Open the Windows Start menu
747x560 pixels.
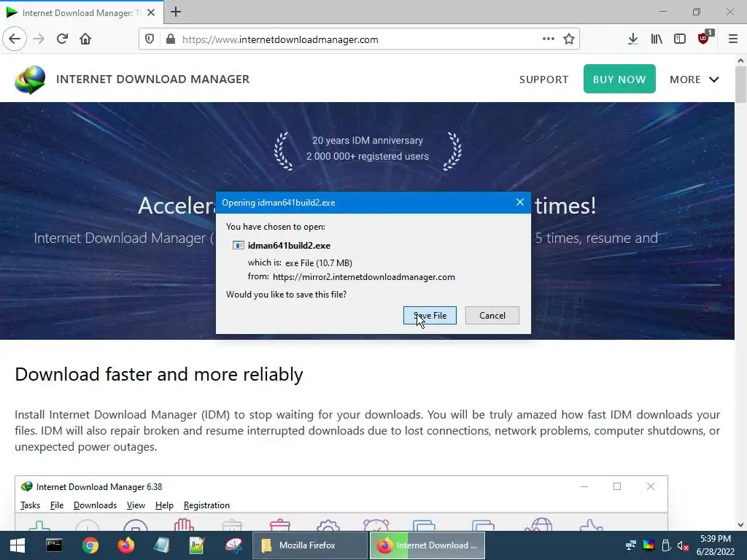18,545
